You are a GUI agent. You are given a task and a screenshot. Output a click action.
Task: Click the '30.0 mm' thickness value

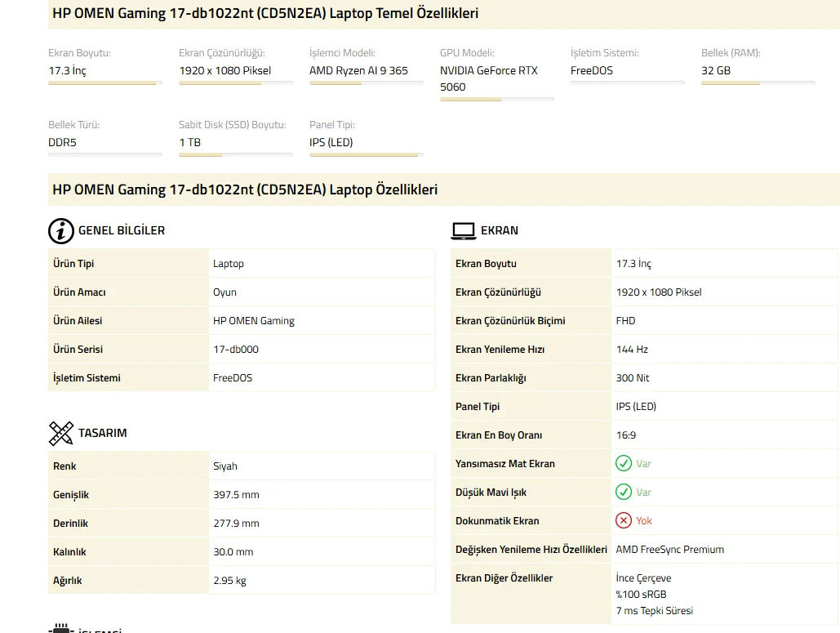point(233,552)
